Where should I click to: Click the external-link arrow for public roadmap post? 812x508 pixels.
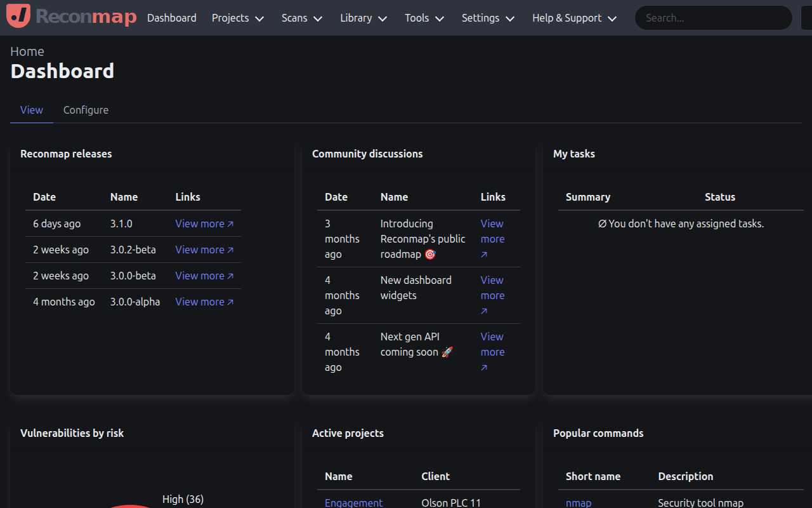(x=483, y=254)
